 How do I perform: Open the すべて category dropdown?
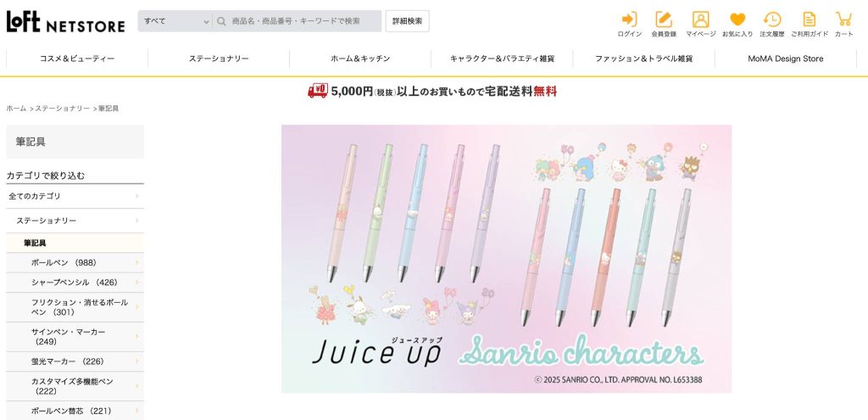pyautogui.click(x=175, y=21)
